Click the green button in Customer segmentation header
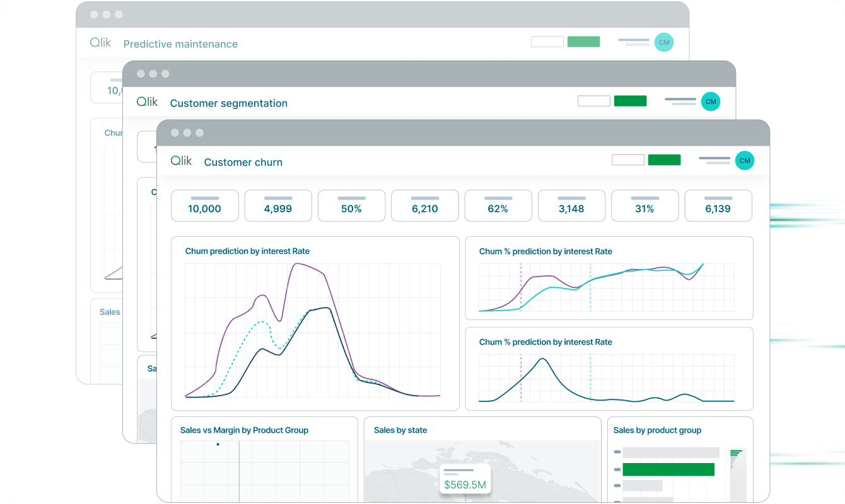 pyautogui.click(x=630, y=101)
